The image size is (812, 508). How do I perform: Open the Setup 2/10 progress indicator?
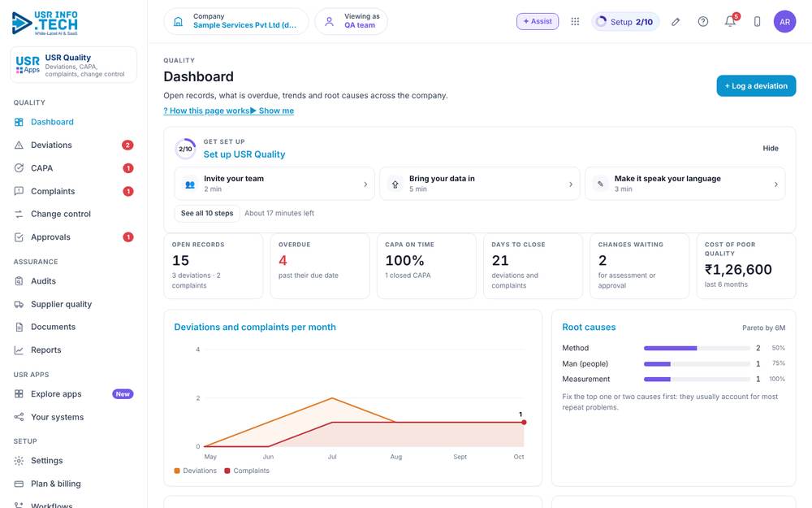625,22
